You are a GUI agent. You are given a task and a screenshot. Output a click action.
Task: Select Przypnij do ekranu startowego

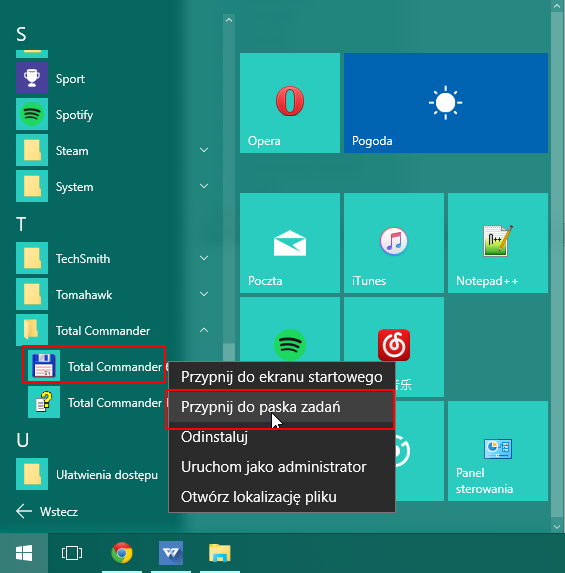[x=281, y=377]
